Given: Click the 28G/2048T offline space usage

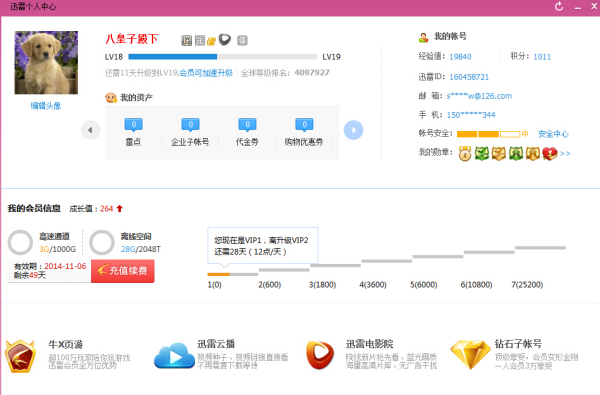Looking at the screenshot, I should (x=141, y=249).
